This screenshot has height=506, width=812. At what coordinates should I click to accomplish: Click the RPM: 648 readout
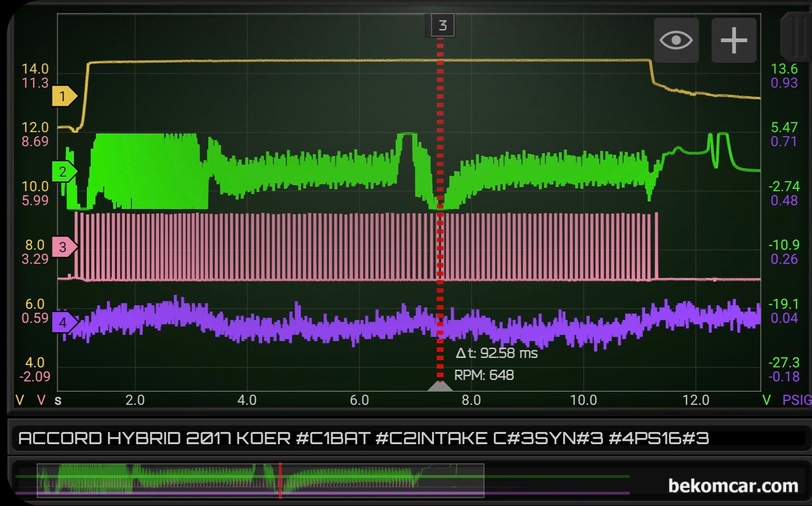point(484,375)
